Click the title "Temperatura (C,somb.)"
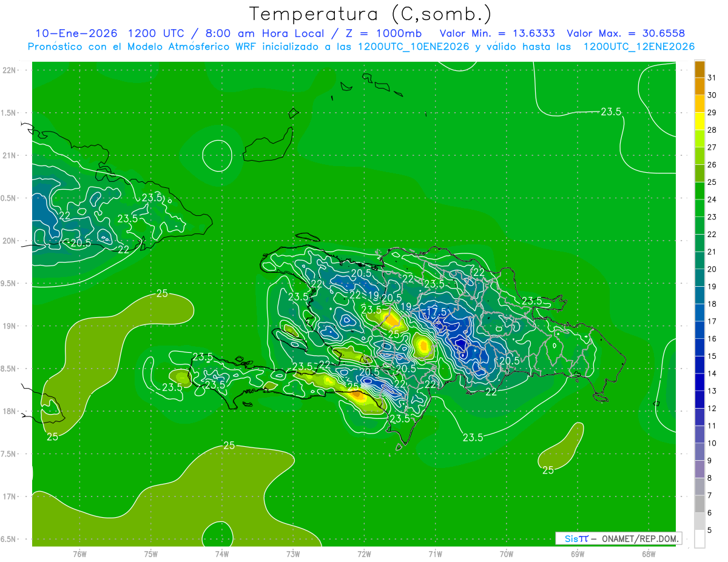Image resolution: width=728 pixels, height=562 pixels. pos(371,14)
